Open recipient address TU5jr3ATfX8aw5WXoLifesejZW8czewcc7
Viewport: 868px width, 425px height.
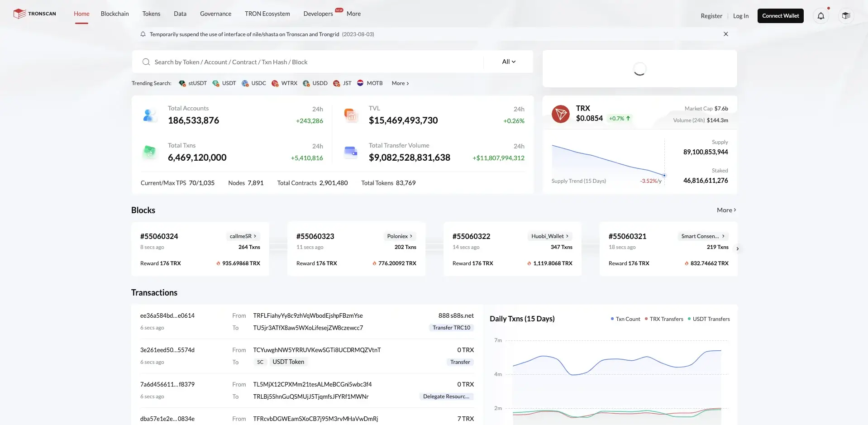[308, 328]
